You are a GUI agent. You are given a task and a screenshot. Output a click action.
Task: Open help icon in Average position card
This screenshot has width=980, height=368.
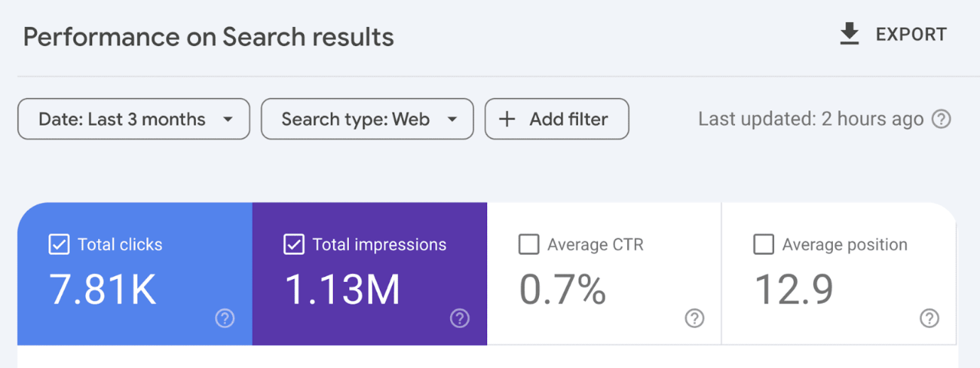click(929, 318)
